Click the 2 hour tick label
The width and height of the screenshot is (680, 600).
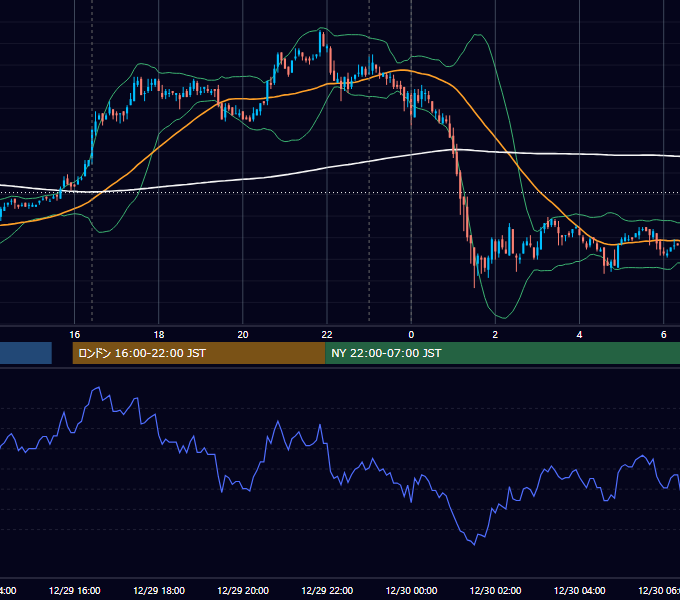pyautogui.click(x=495, y=335)
